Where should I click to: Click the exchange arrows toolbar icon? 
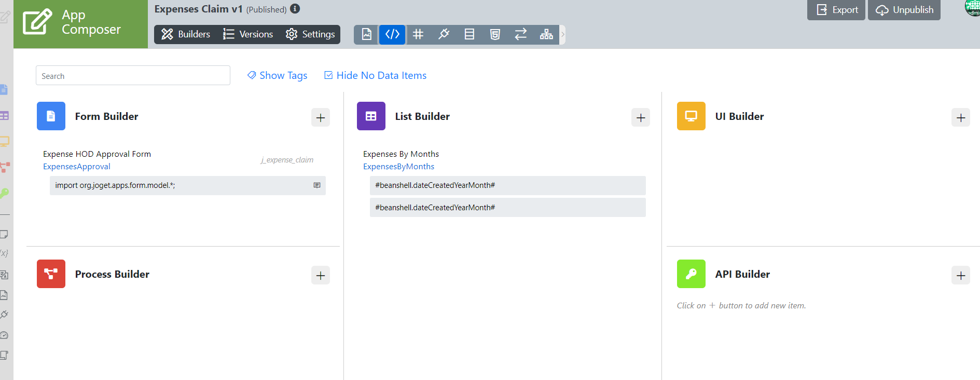point(520,35)
